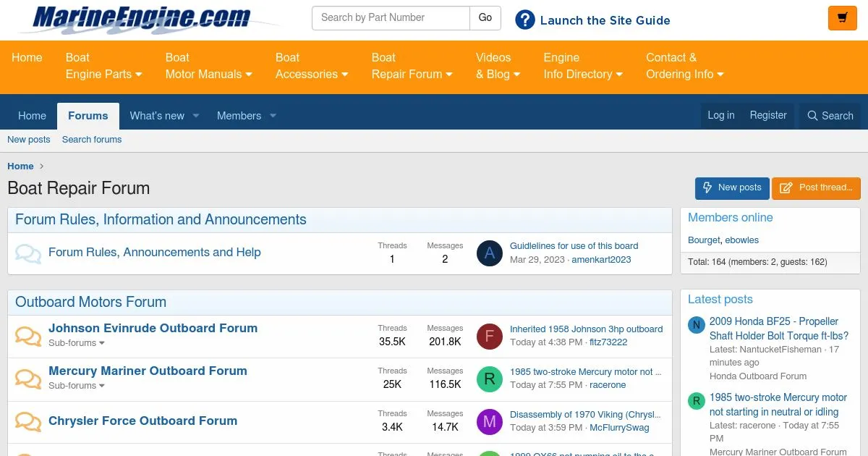Click the Chrysler Force forum bubble icon
The width and height of the screenshot is (868, 456).
point(28,421)
